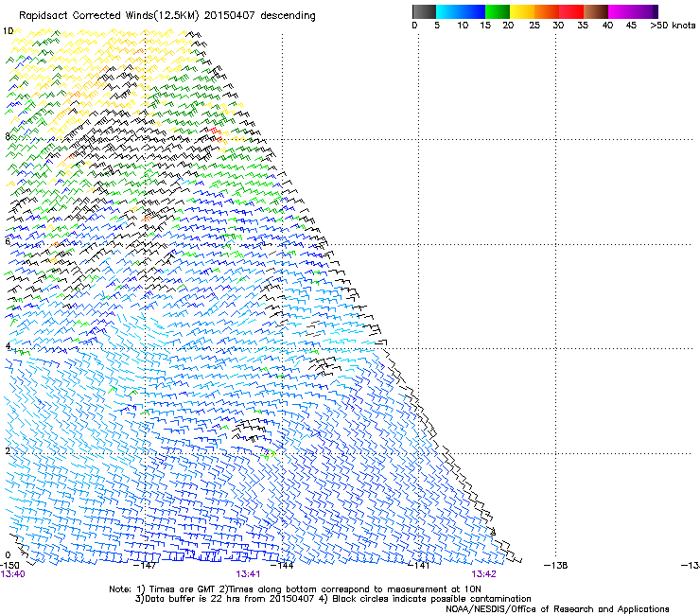Click the '20150407 descending' text in title
This screenshot has width=700, height=615.
260,16
